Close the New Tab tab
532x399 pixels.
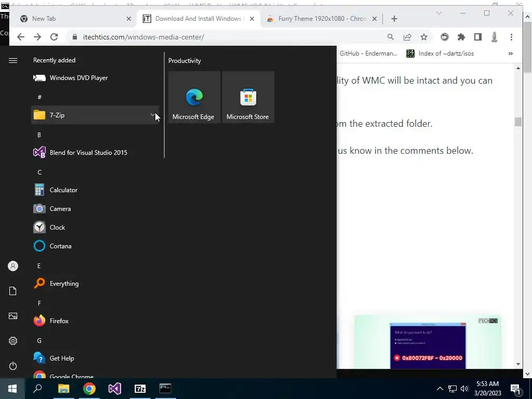point(129,19)
